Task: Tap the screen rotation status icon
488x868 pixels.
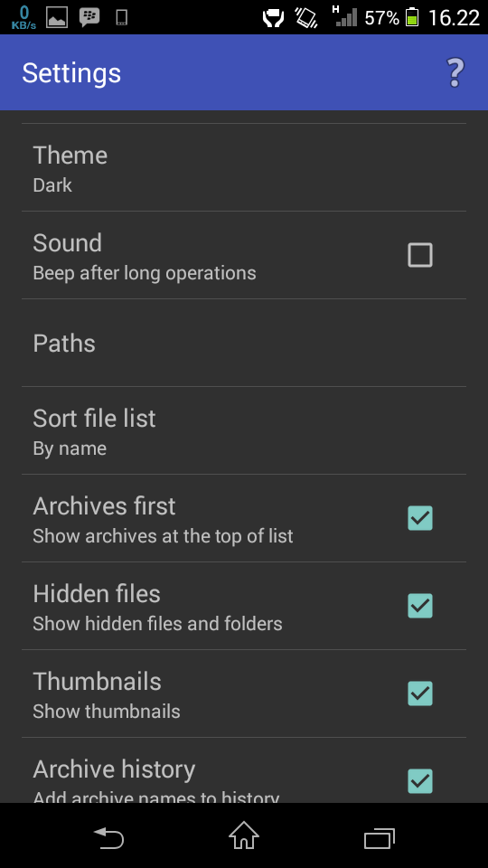Action: (306, 17)
